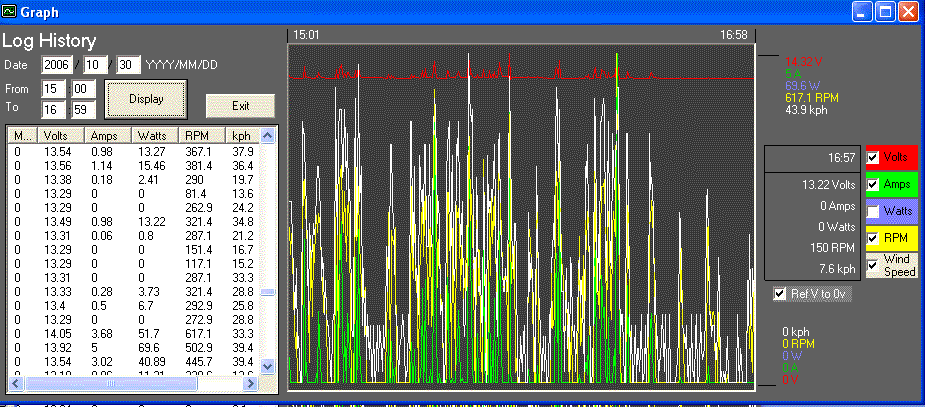Maximize the Graph window
925x407 pixels.
885,13
